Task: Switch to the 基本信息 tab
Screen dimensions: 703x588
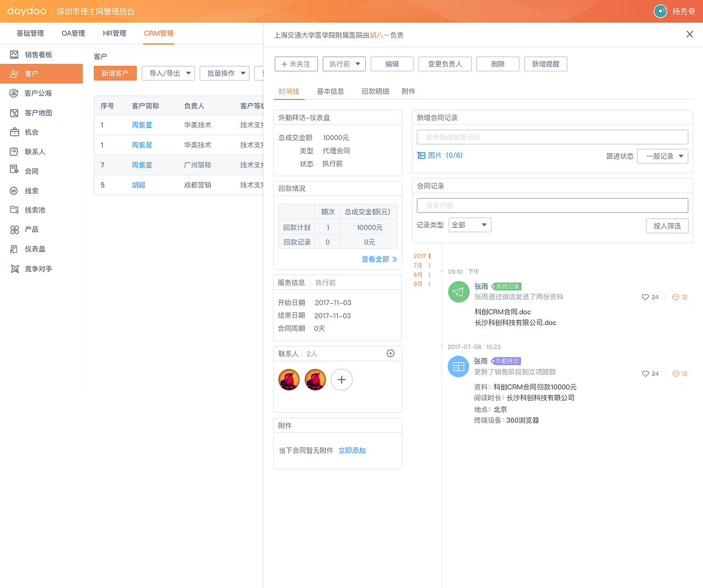Action: pyautogui.click(x=331, y=91)
